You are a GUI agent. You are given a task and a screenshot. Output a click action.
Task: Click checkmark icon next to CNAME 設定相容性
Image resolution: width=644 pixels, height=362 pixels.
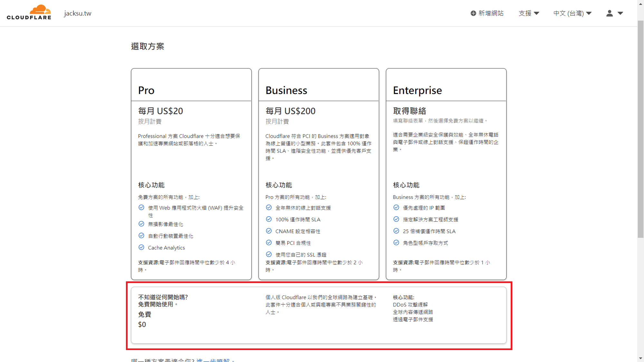269,231
